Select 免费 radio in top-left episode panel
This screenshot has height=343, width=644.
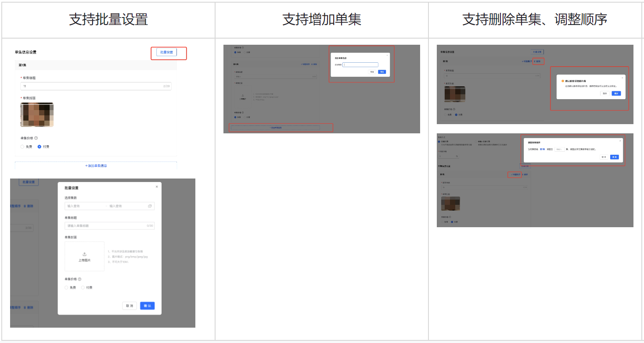[22, 146]
